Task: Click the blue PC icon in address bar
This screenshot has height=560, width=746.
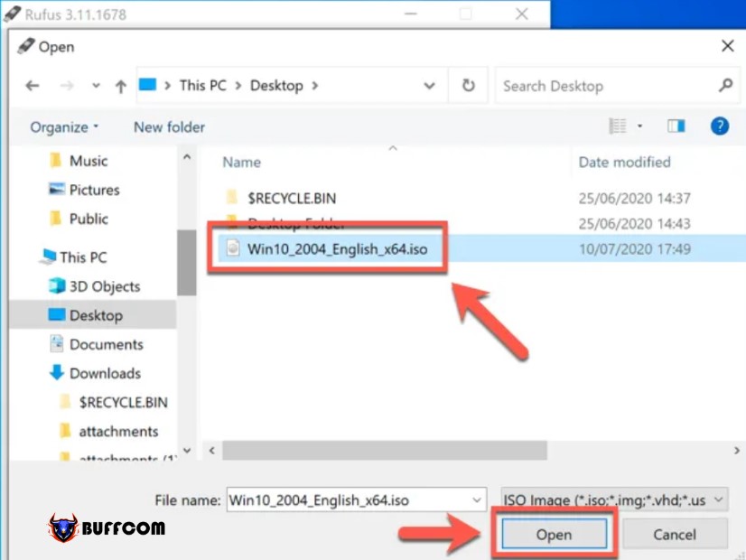Action: [x=147, y=85]
